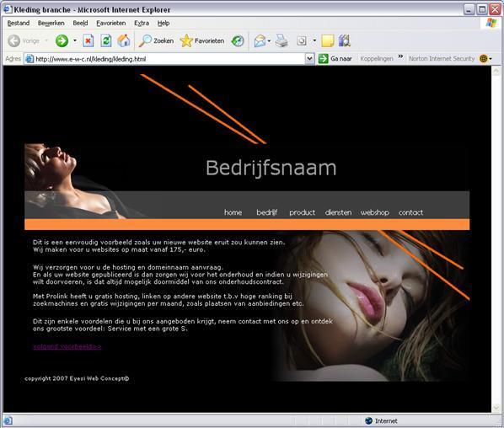The height and width of the screenshot is (428, 504).
Task: Stop loading with the red X icon
Action: 88,40
